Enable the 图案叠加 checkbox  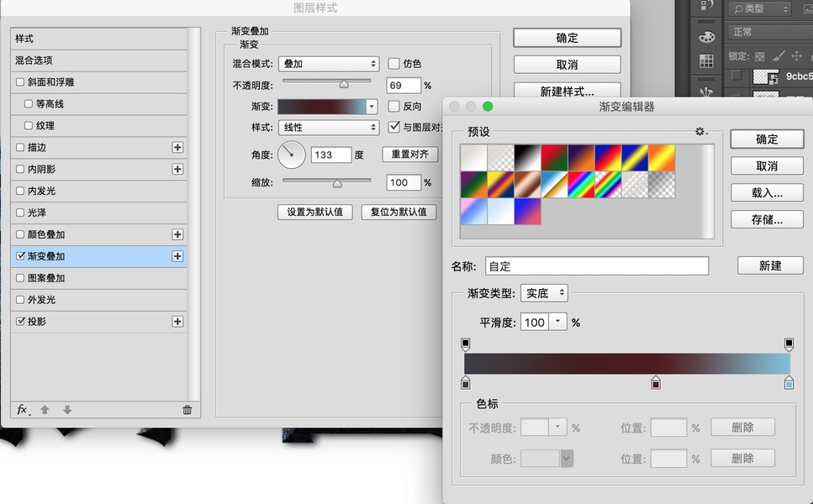19,278
